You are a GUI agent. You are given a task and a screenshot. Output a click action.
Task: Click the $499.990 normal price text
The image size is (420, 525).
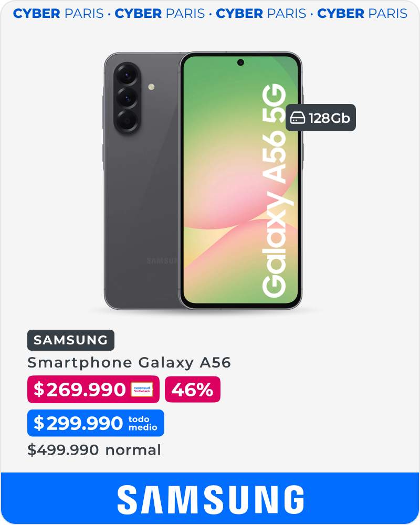coord(94,450)
